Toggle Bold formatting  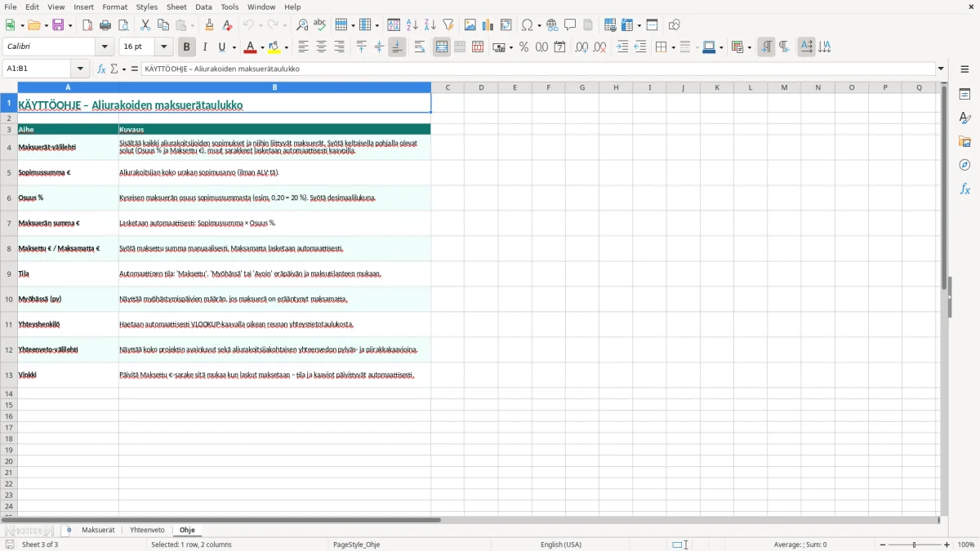point(186,47)
